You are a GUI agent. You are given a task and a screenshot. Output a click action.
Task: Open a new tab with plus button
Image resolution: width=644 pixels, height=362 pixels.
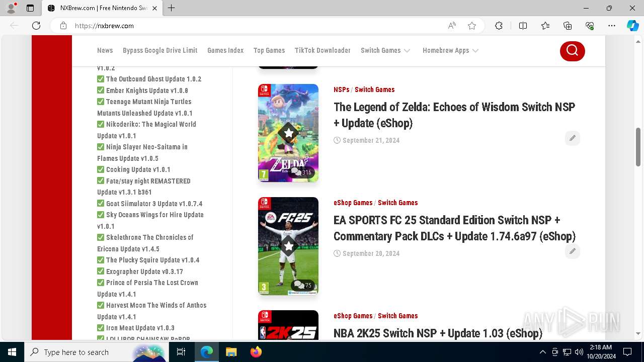pyautogui.click(x=172, y=8)
